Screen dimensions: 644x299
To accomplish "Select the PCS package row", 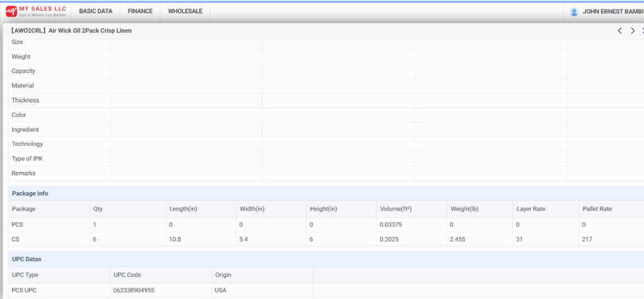I will pos(17,224).
